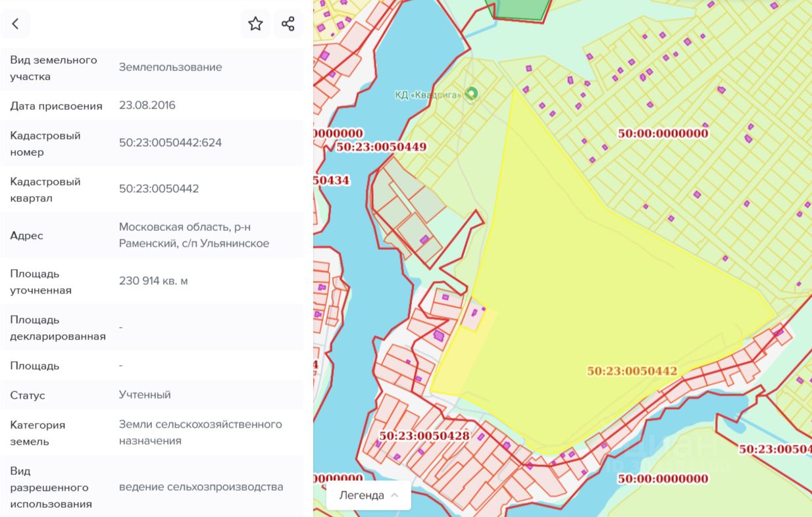Screen dimensions: 812x517
Task: Go back with the left arrow icon
Action: coord(16,24)
